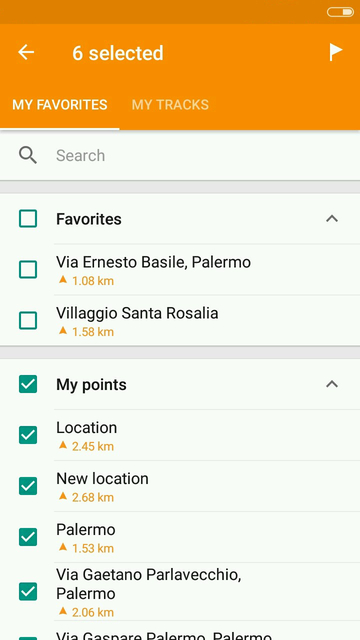360x640 pixels.
Task: Uncheck the My points group checkbox
Action: 28,384
